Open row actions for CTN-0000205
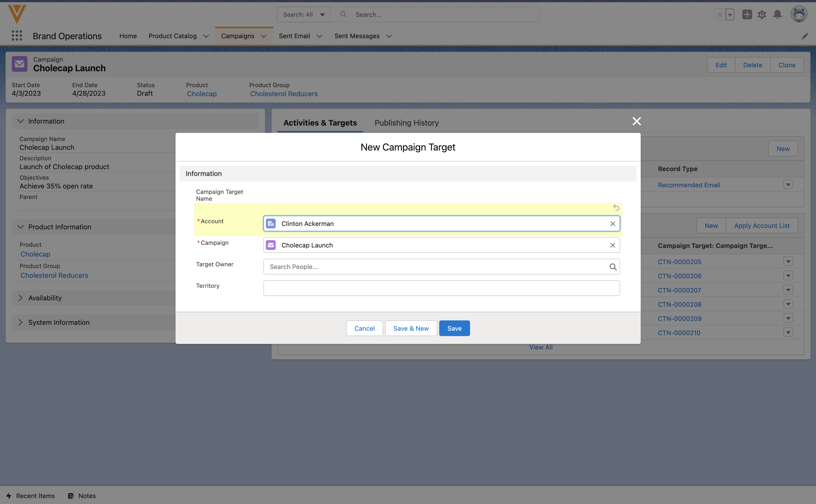This screenshot has width=816, height=504. tap(788, 261)
